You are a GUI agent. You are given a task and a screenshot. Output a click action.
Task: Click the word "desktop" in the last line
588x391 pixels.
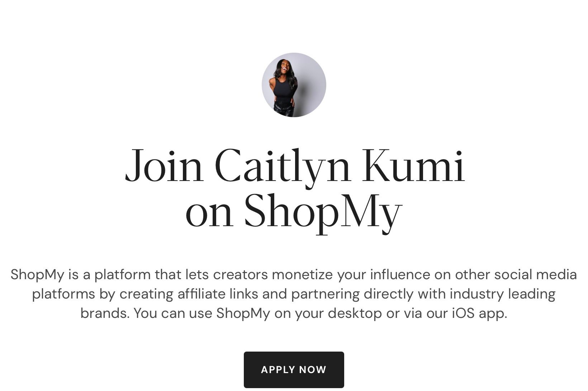[x=355, y=314]
